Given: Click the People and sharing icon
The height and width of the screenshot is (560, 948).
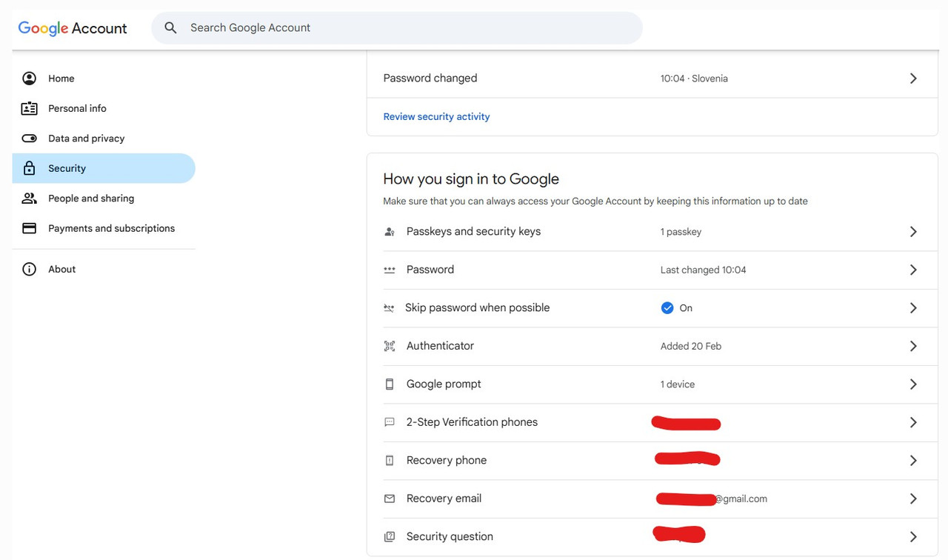Looking at the screenshot, I should [30, 199].
